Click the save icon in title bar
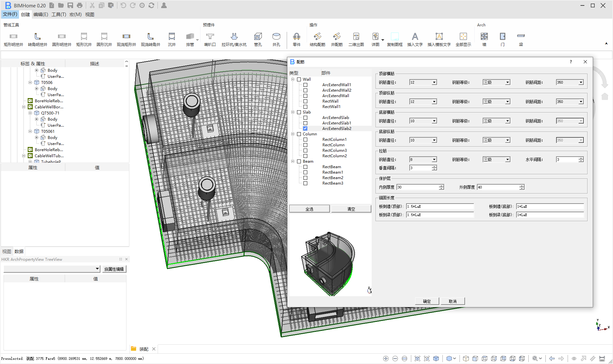Viewport: 613px width, 364px height. [x=70, y=5]
